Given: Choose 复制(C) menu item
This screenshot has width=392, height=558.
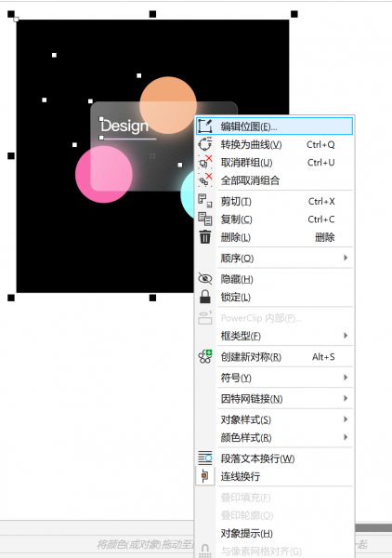Looking at the screenshot, I should (274, 219).
